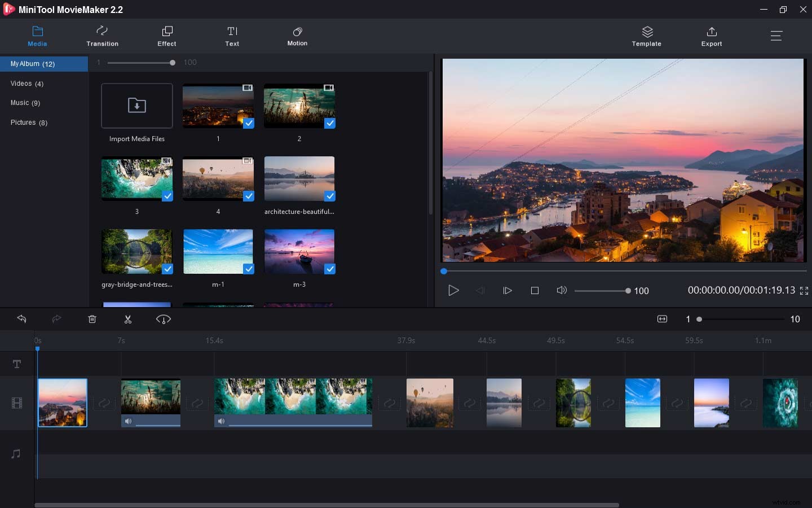Deselect the architecture-beautiful thumbnail checkmark
Image resolution: width=812 pixels, height=508 pixels.
click(x=330, y=197)
